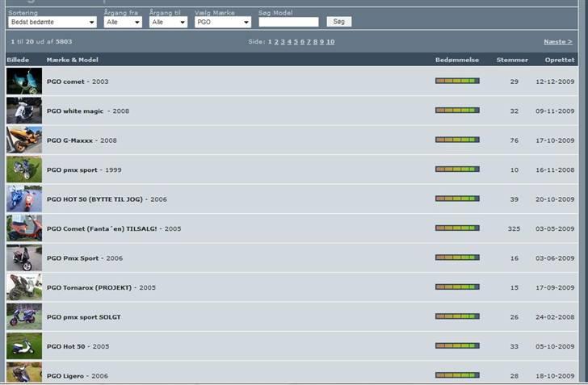
Task: Click the rating bar for PGO Pmx Sport 2006
Action: pos(457,257)
